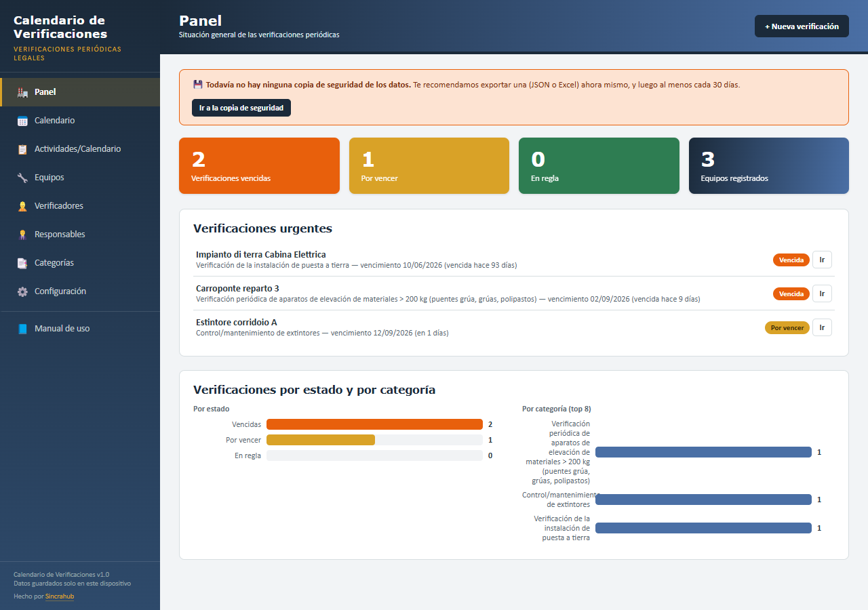This screenshot has width=868, height=610.
Task: Click the Manual de uso book icon
Action: [22, 329]
